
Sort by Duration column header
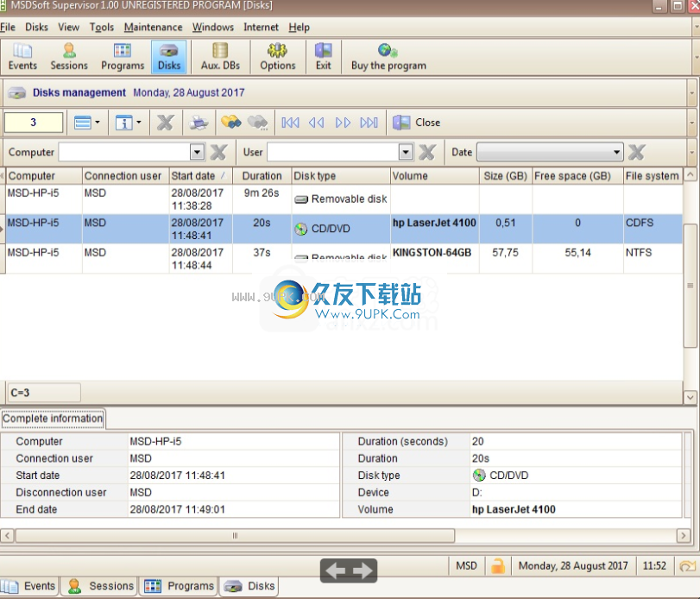[262, 176]
